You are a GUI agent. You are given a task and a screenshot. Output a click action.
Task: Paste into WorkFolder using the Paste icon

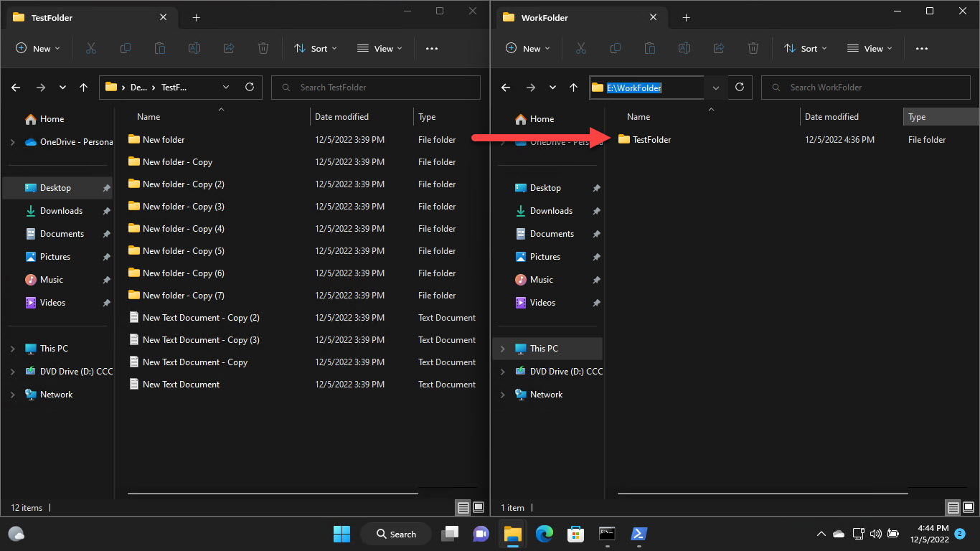tap(649, 48)
